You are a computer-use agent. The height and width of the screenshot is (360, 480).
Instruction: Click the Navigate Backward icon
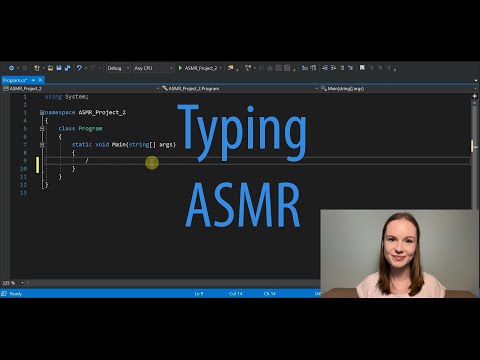coord(11,68)
